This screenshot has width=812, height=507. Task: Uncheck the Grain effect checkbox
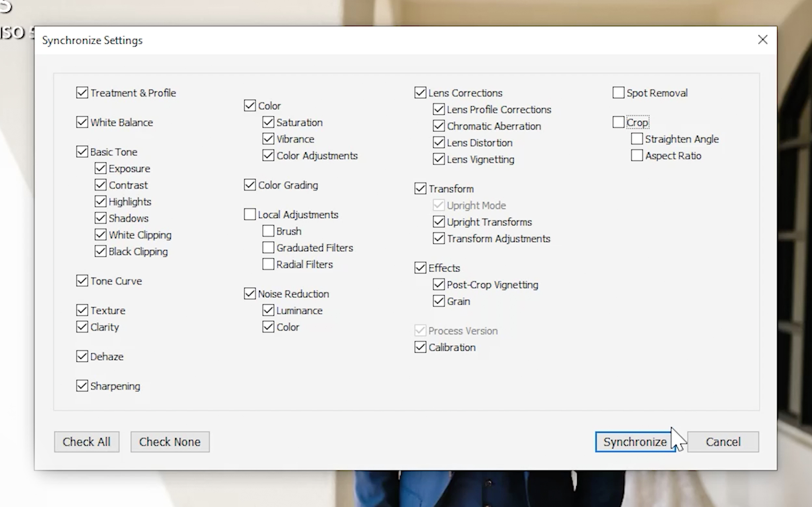tap(438, 301)
